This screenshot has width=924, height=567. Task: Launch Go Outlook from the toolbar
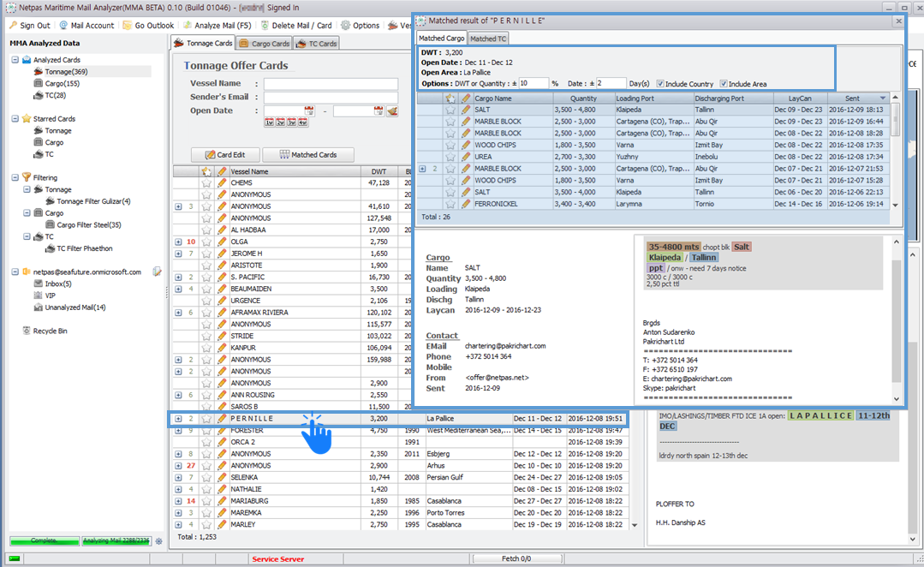coord(148,26)
